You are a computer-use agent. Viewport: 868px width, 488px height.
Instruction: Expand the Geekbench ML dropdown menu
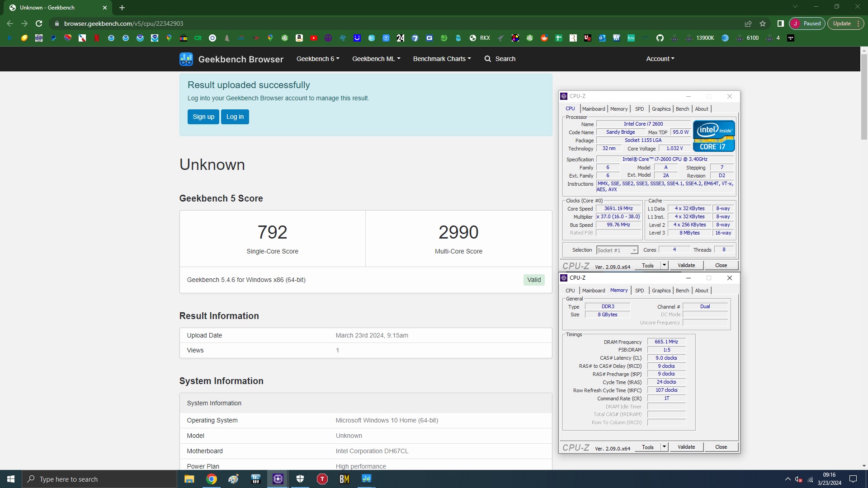coord(376,59)
